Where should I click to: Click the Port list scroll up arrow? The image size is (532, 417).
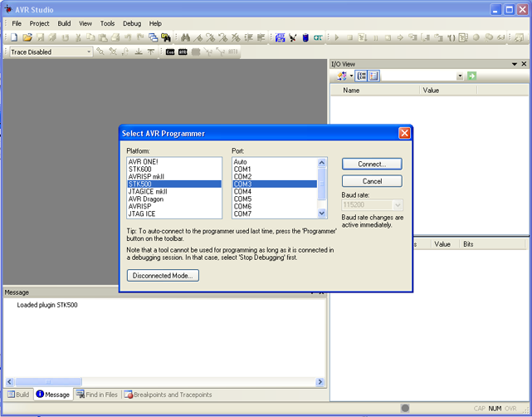(x=322, y=163)
